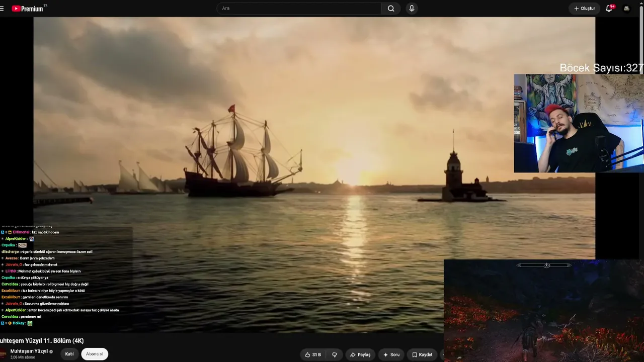Click the emote in AlperKickler's chat message
The height and width of the screenshot is (362, 644).
[x=32, y=239]
